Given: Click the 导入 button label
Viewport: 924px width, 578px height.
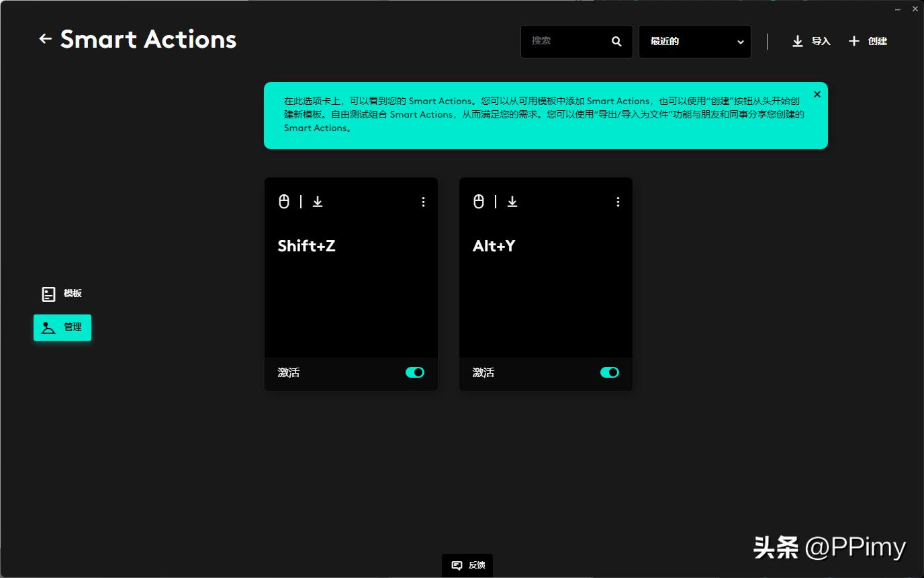Looking at the screenshot, I should tap(821, 42).
